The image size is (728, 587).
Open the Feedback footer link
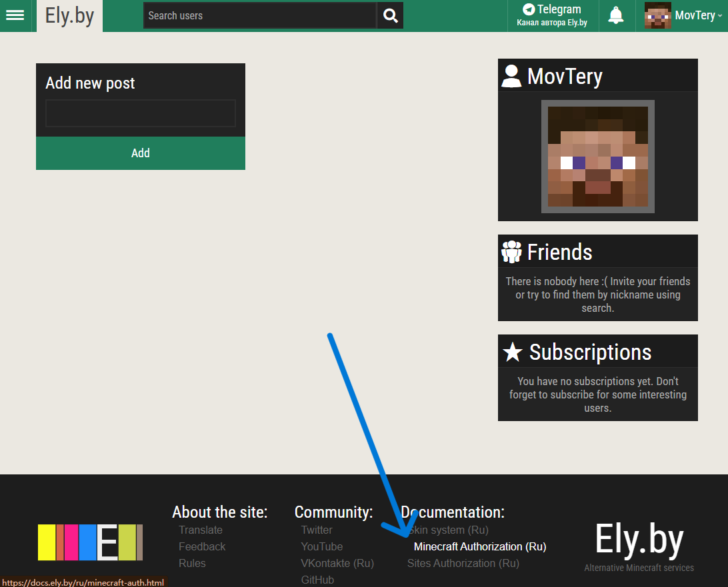202,546
